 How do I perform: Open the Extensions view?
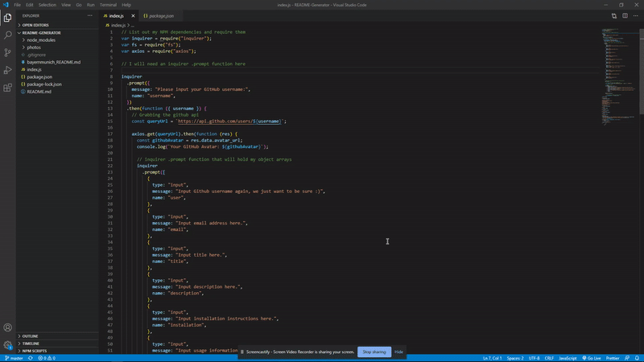8,88
